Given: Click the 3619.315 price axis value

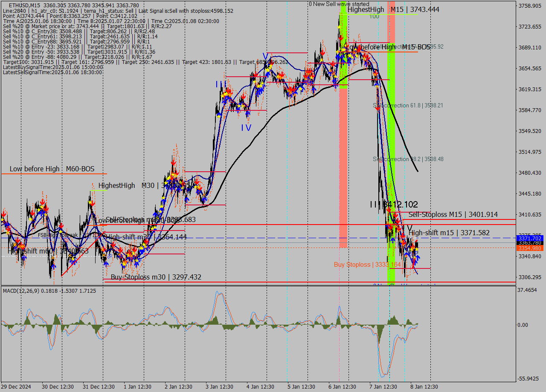Looking at the screenshot, I should point(529,89).
